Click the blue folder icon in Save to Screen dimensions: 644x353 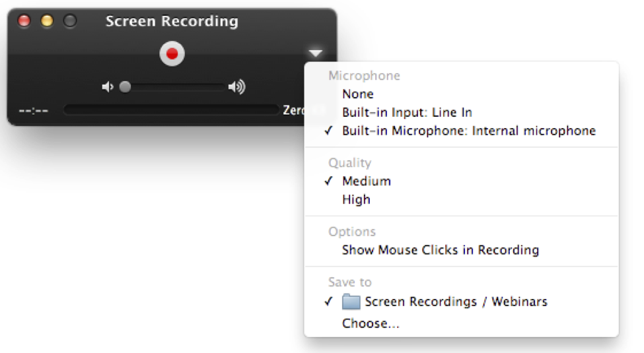(351, 302)
